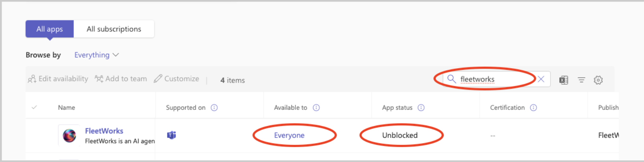
Task: Open the FleetWorks app link
Action: pos(104,131)
